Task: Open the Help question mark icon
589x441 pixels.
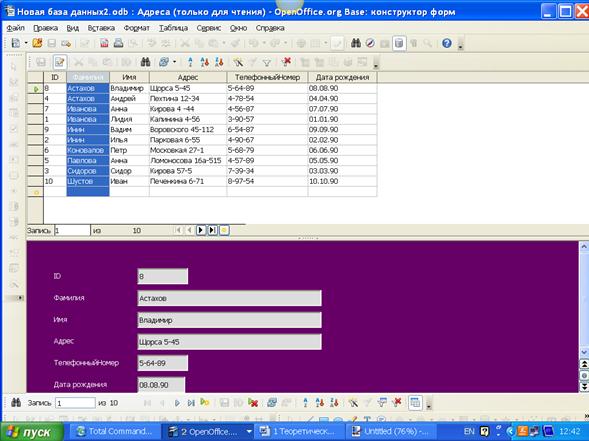Action: click(x=446, y=43)
